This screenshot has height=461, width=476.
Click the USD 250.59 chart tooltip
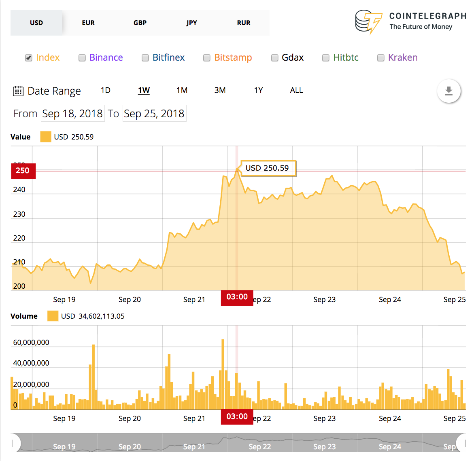coord(268,168)
